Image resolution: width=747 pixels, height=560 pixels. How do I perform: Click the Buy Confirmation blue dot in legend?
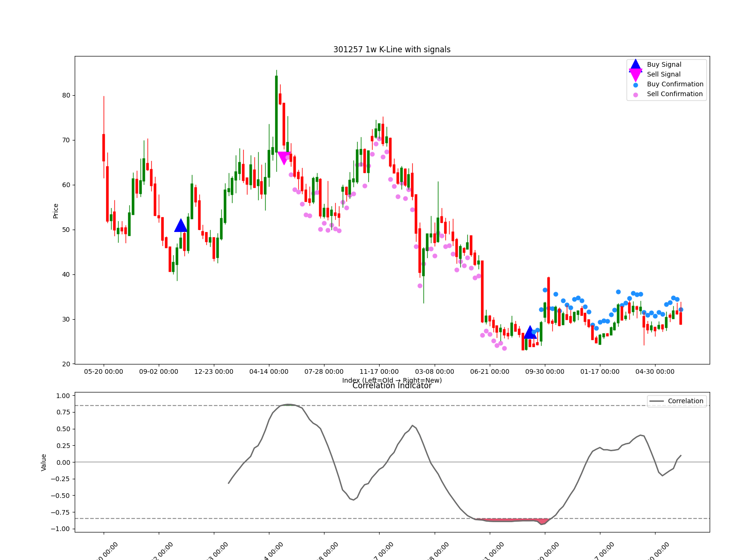click(635, 85)
